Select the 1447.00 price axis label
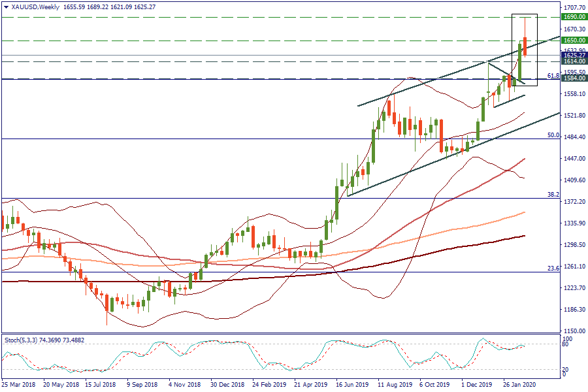The image size is (588, 392). pyautogui.click(x=574, y=159)
